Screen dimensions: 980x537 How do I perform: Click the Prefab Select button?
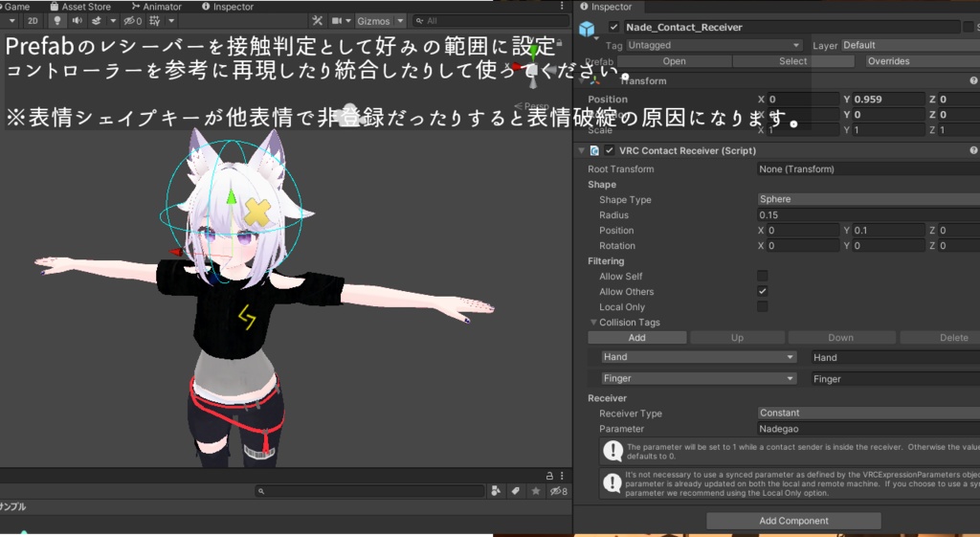(793, 61)
